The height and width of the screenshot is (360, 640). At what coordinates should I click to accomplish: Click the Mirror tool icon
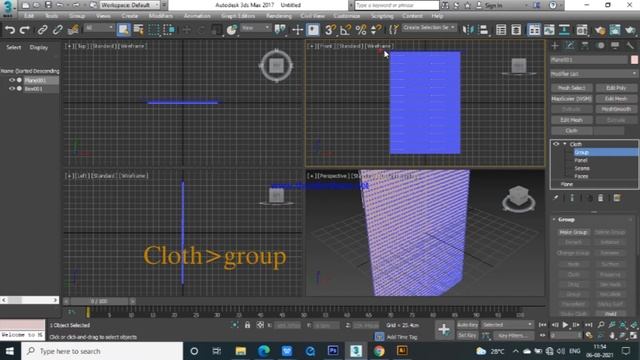pyautogui.click(x=467, y=30)
